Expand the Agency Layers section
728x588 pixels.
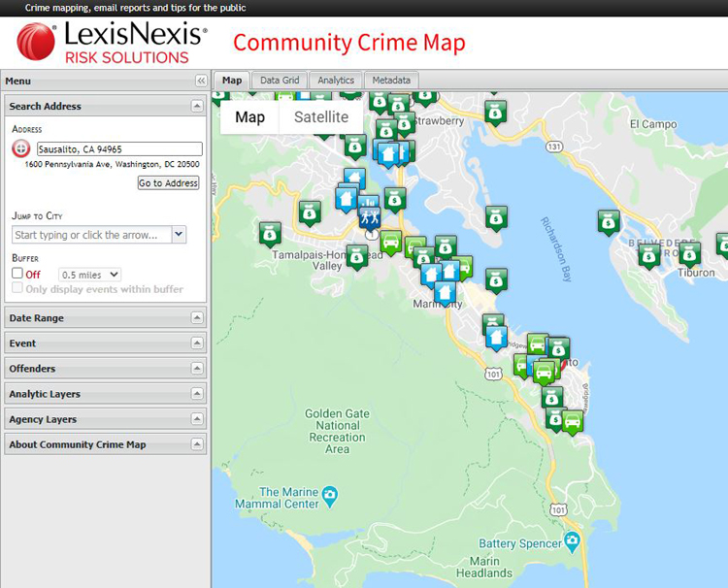point(197,419)
